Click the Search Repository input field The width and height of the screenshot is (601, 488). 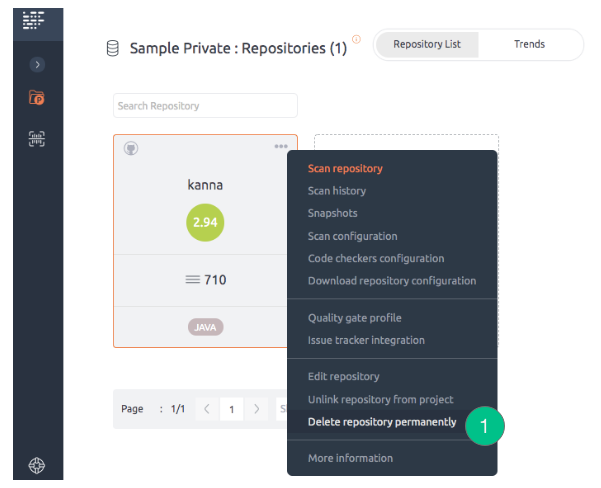(x=205, y=105)
